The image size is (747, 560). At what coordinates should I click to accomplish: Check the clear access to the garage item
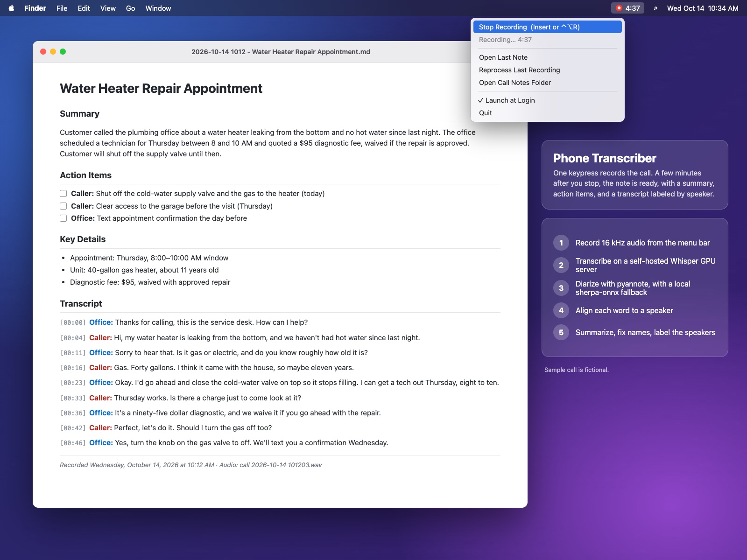click(x=63, y=206)
